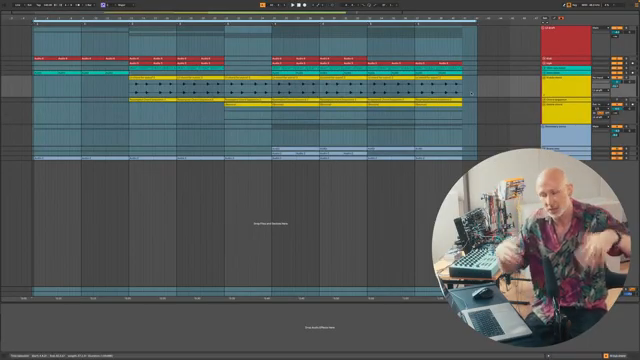Open the 1 Bar quantization menu
The image size is (640, 360).
(89, 5)
